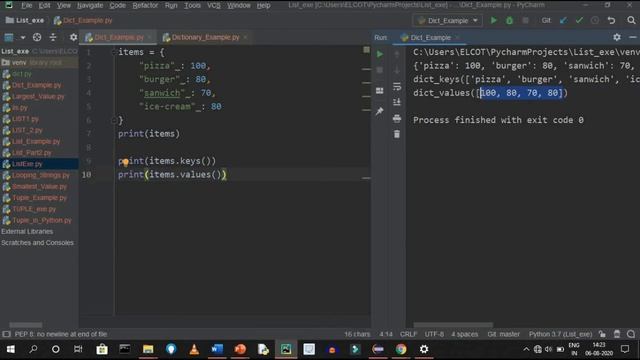
Task: Click the Git update project arrow icon
Action: (563, 20)
